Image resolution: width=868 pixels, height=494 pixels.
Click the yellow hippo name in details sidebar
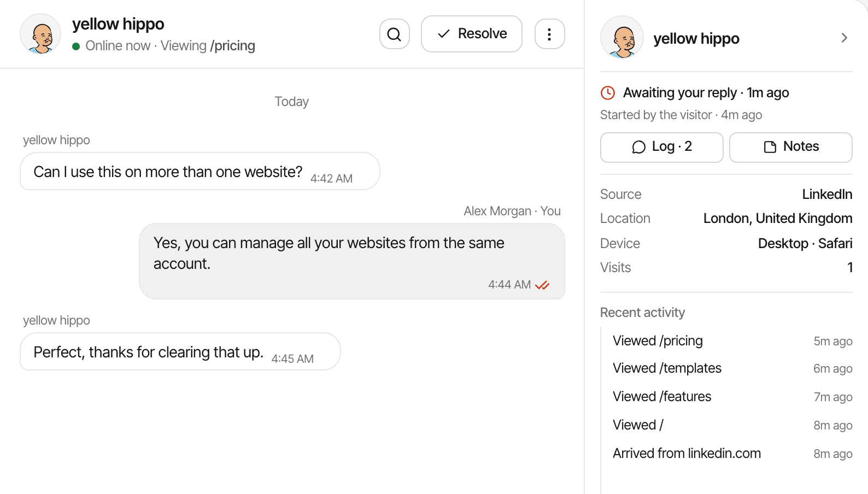click(696, 39)
